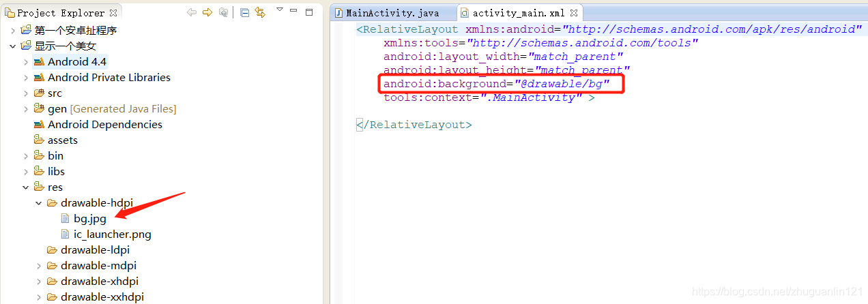Toggle Link with Editor icon
Viewport: 868px width, 304px height.
260,12
